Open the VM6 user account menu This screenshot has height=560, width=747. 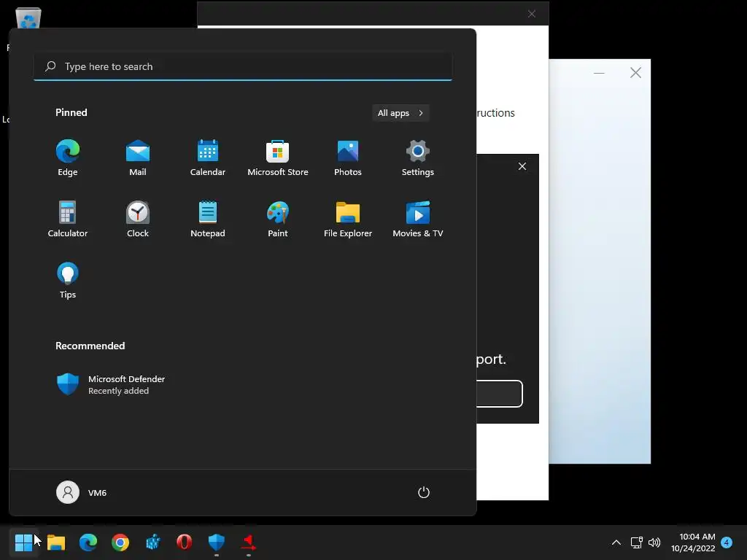[x=82, y=492]
